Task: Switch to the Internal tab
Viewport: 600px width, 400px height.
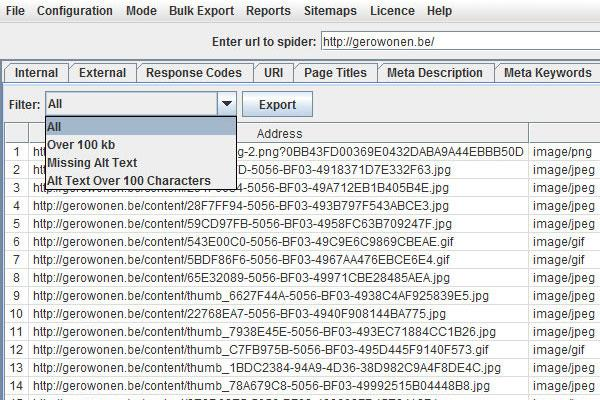Action: (36, 73)
